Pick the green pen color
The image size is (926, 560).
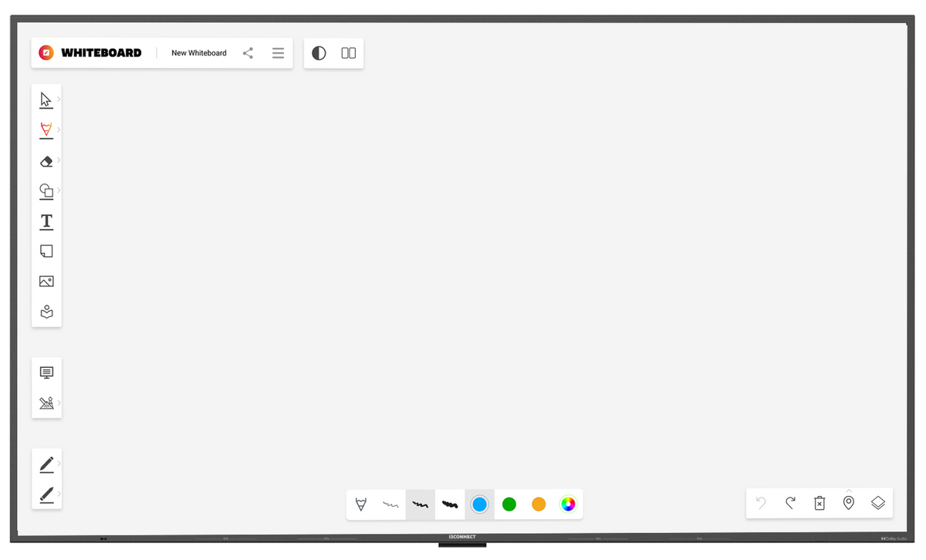pos(509,504)
